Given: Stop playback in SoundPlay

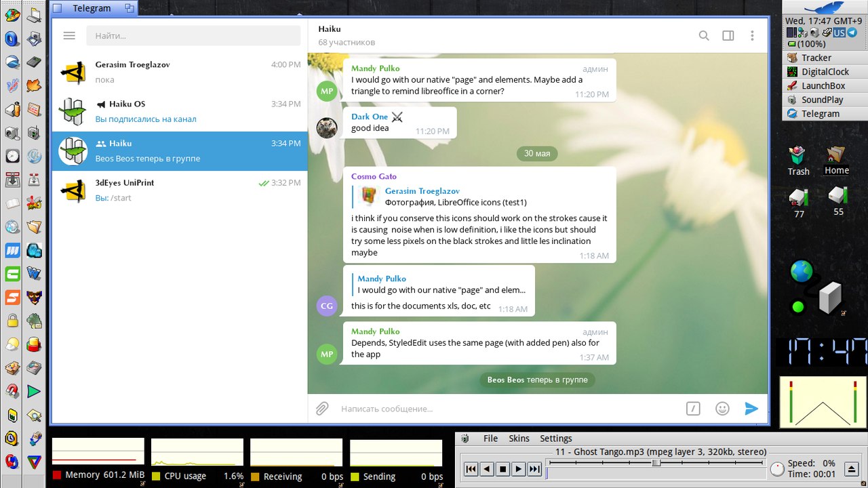Looking at the screenshot, I should (x=502, y=468).
